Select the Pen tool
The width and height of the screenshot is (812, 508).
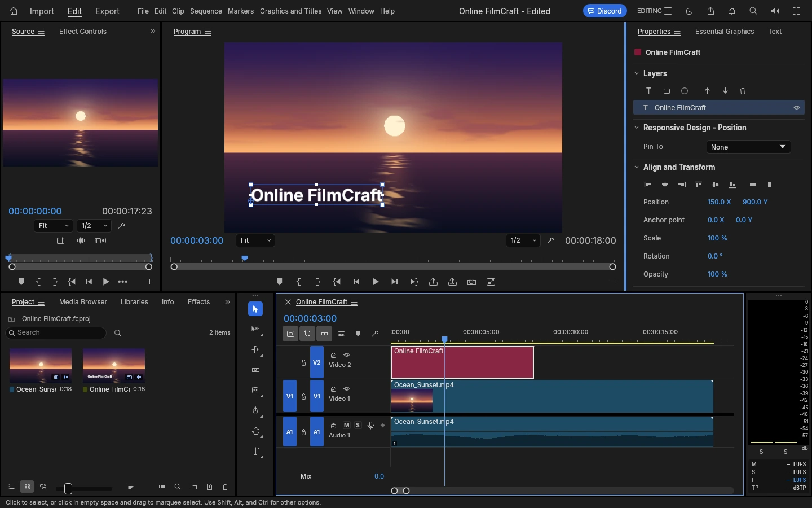tap(256, 411)
